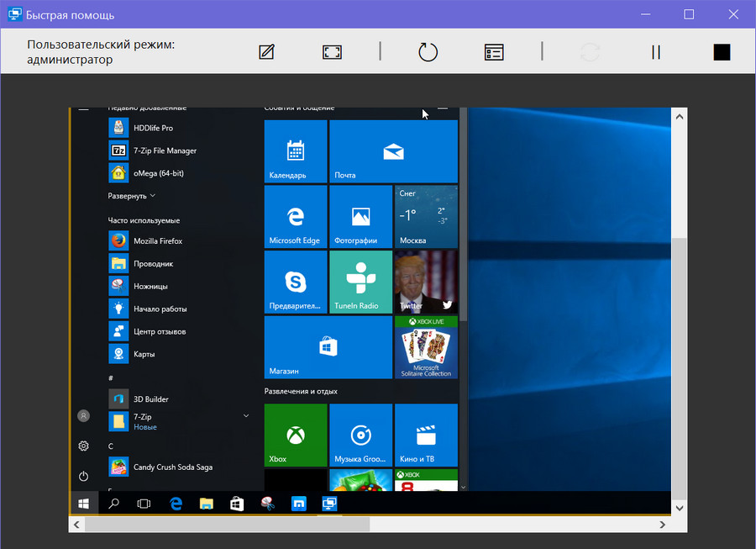This screenshot has width=756, height=549.
Task: Click the horizontal scrollbar right arrow
Action: 663,525
